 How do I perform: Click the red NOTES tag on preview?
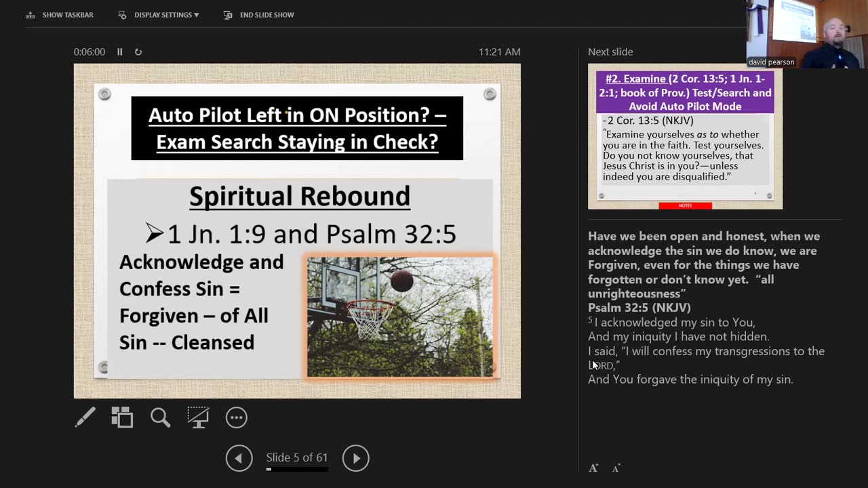[685, 205]
